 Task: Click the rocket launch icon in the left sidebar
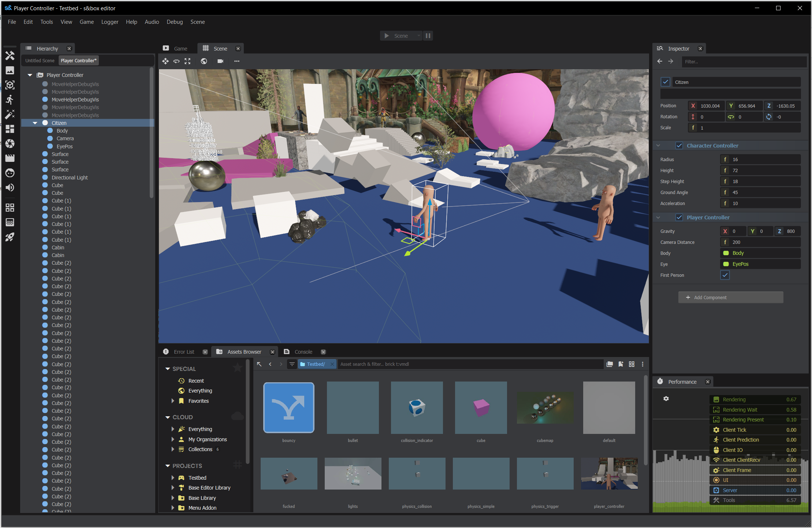(10, 237)
